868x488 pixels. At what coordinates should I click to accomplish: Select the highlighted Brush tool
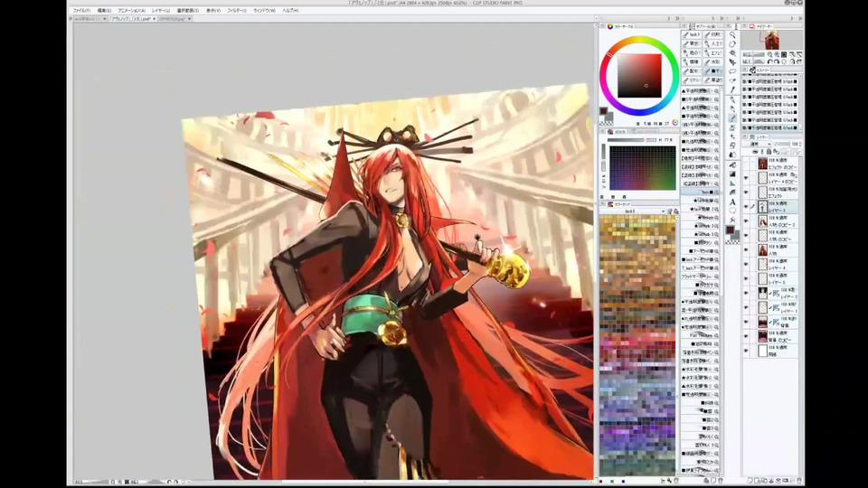click(732, 117)
